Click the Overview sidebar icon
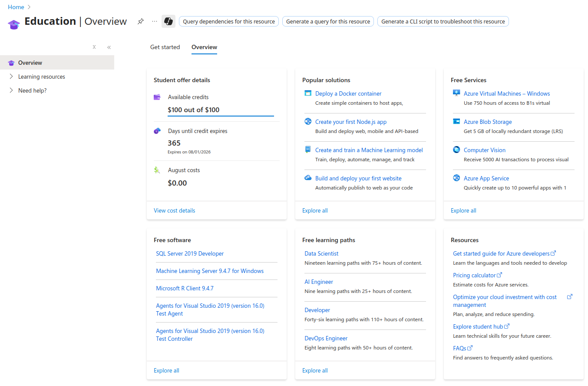588x386 pixels. [x=11, y=63]
